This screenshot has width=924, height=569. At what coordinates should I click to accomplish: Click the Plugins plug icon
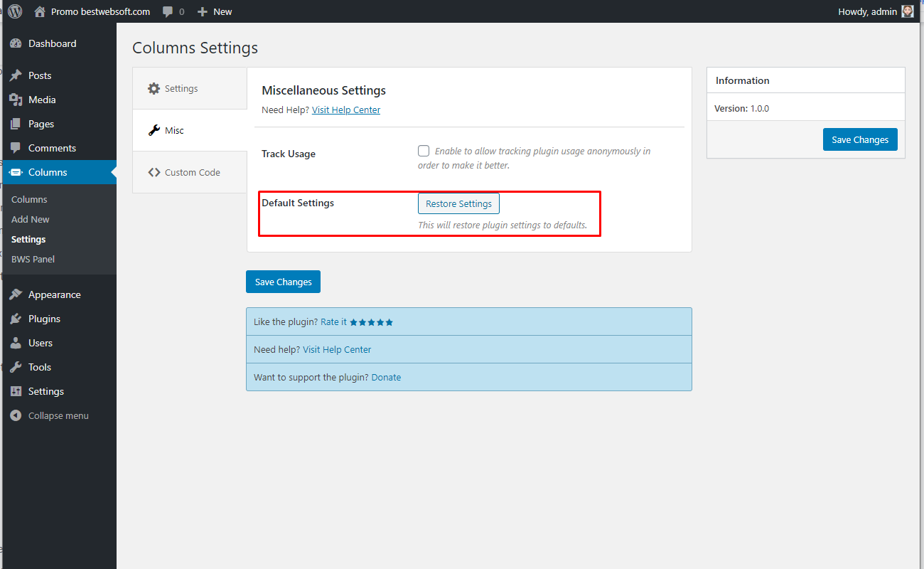(x=16, y=319)
